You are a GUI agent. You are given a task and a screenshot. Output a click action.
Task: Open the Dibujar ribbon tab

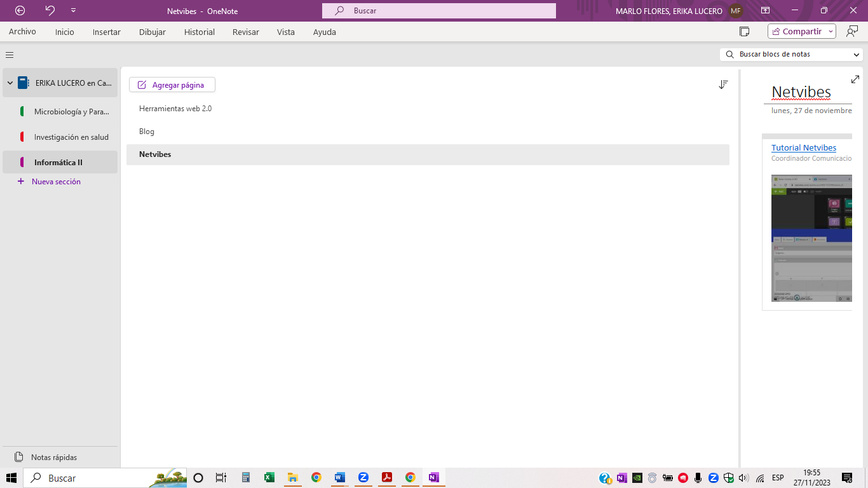click(x=153, y=32)
